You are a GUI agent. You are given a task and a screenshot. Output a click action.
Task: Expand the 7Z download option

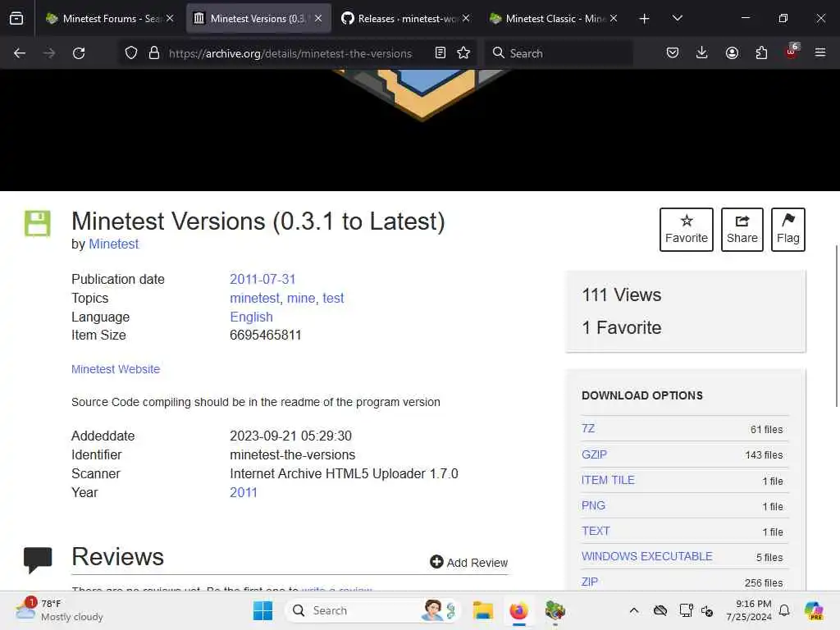pos(588,428)
